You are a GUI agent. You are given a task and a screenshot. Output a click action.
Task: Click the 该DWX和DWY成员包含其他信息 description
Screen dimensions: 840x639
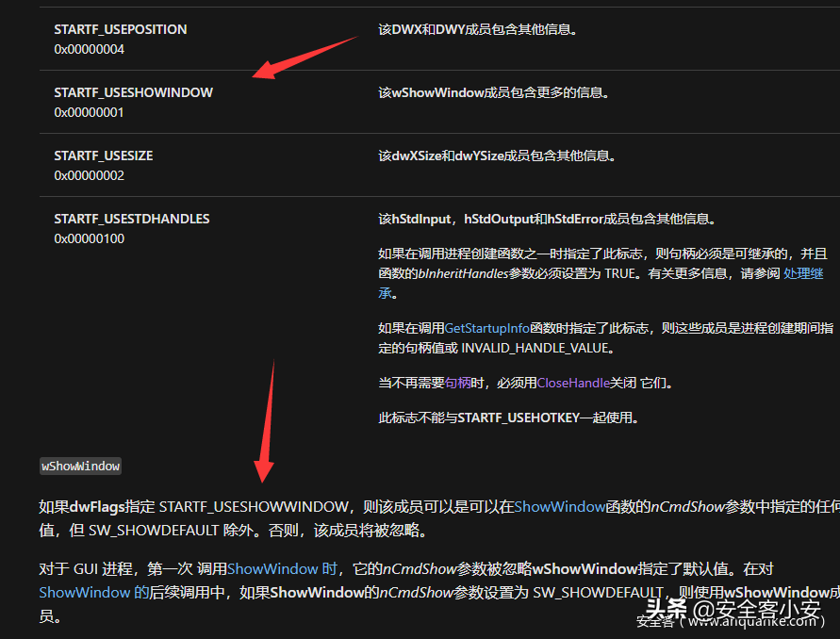point(478,29)
